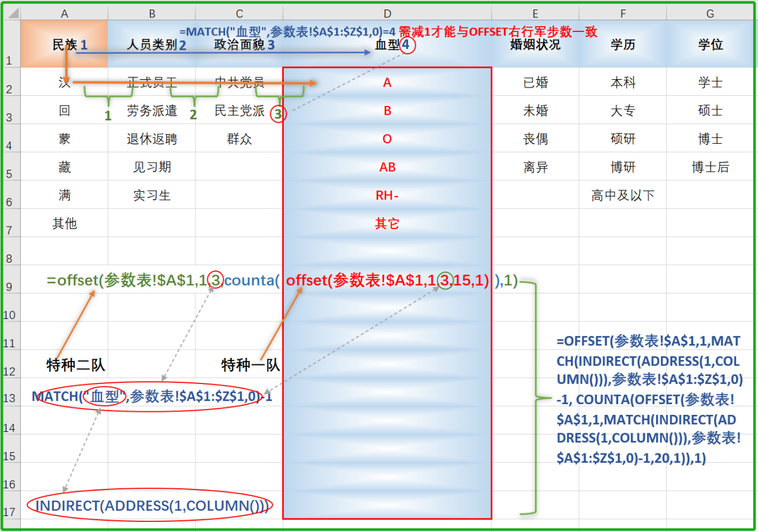This screenshot has height=532, width=758.
Task: Select row 4 header
Action: (x=11, y=138)
